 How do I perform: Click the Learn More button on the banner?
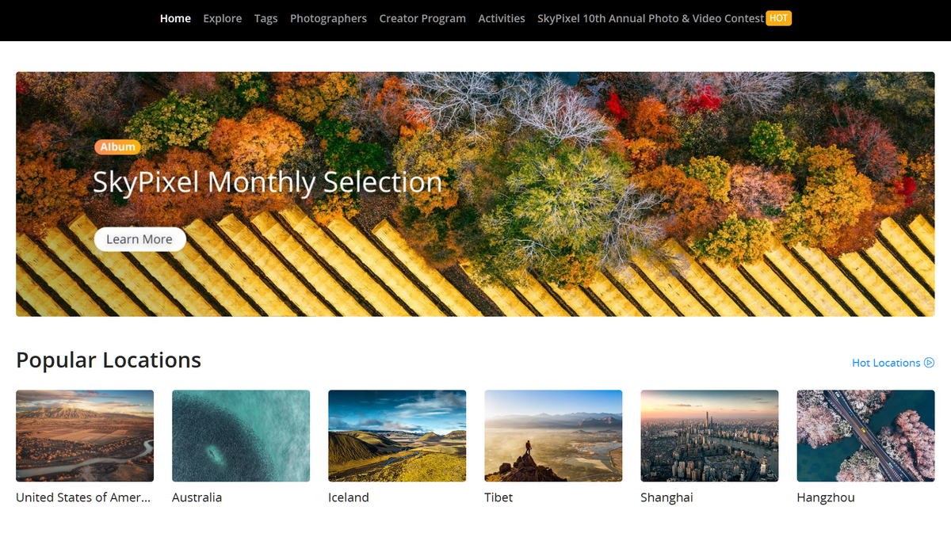139,239
